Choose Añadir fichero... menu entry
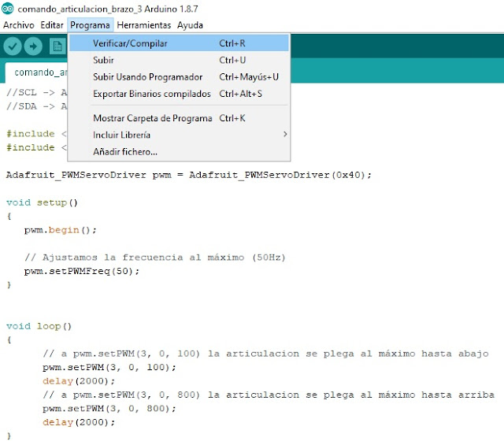The height and width of the screenshot is (445, 504). tap(179, 151)
